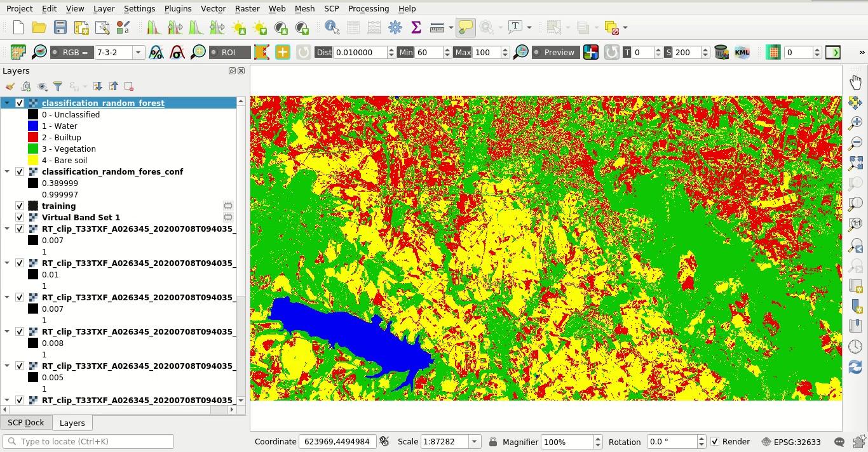Switch to the Layers tab
This screenshot has height=452, width=868.
[x=72, y=423]
